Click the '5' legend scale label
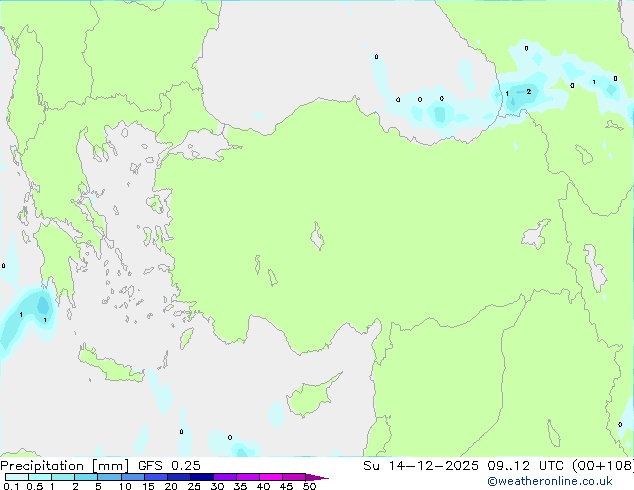This screenshot has height=490, width=634. click(x=98, y=486)
